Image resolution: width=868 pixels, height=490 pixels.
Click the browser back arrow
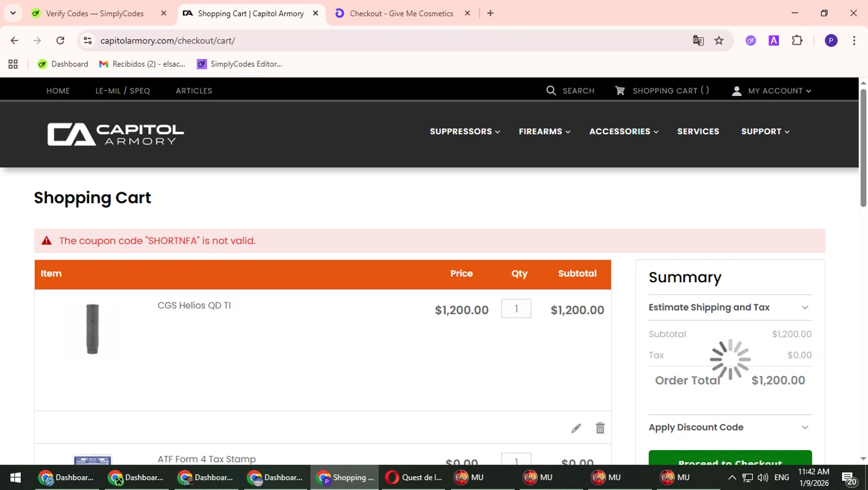pos(14,40)
